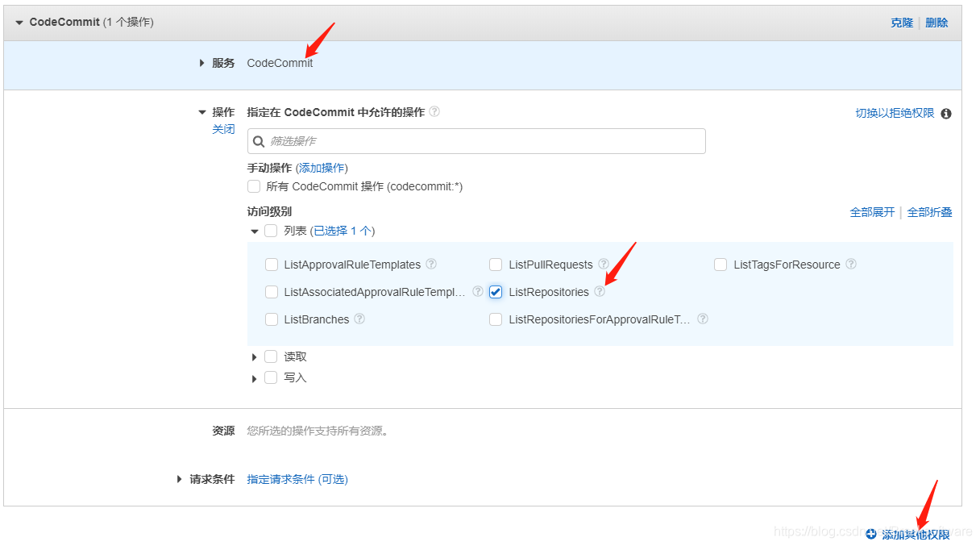Viewport: 980px width, 546px height.
Task: Open help icon beside 指定在 CodeCommit 中允许的操作
Action: tap(434, 111)
